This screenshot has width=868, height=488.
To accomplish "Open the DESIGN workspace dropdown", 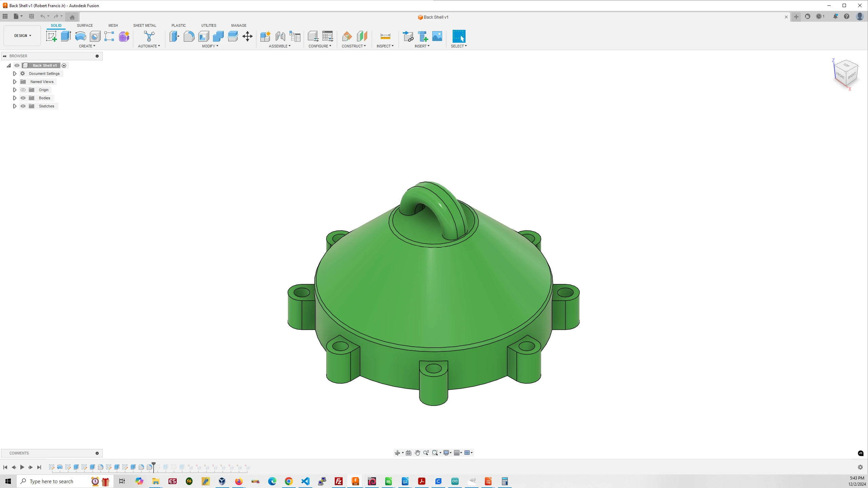I will point(22,36).
